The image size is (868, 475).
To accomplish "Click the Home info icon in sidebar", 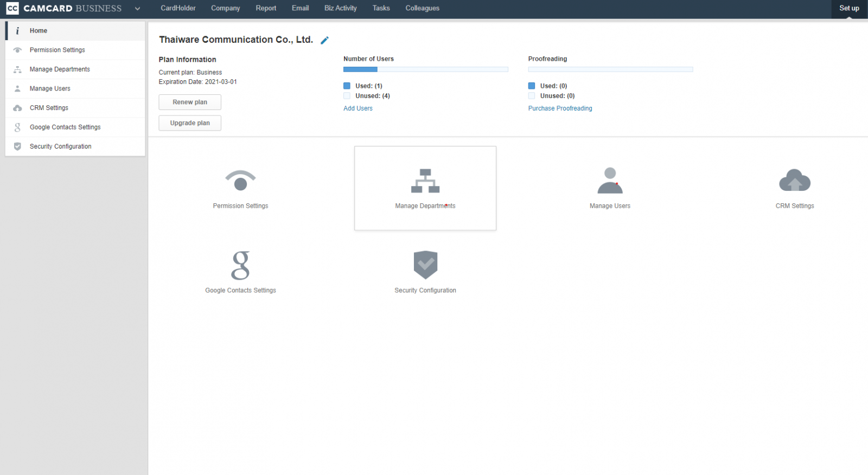I will [x=17, y=31].
